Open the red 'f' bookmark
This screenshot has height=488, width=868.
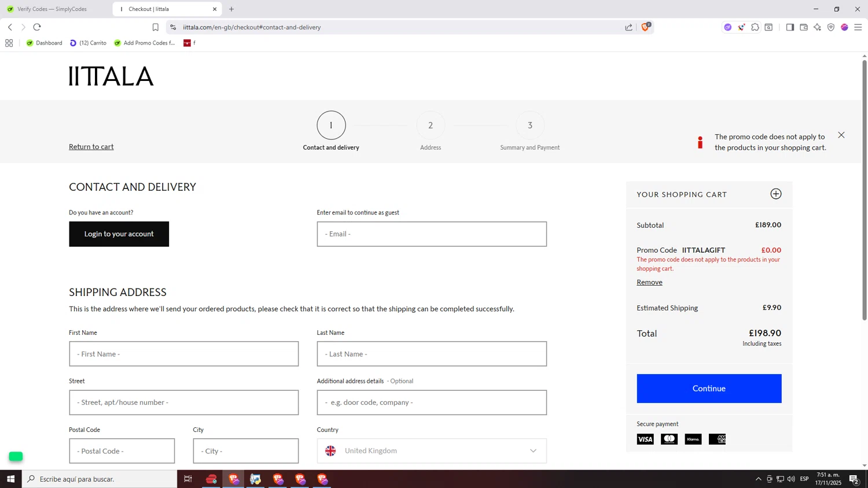[x=189, y=43]
